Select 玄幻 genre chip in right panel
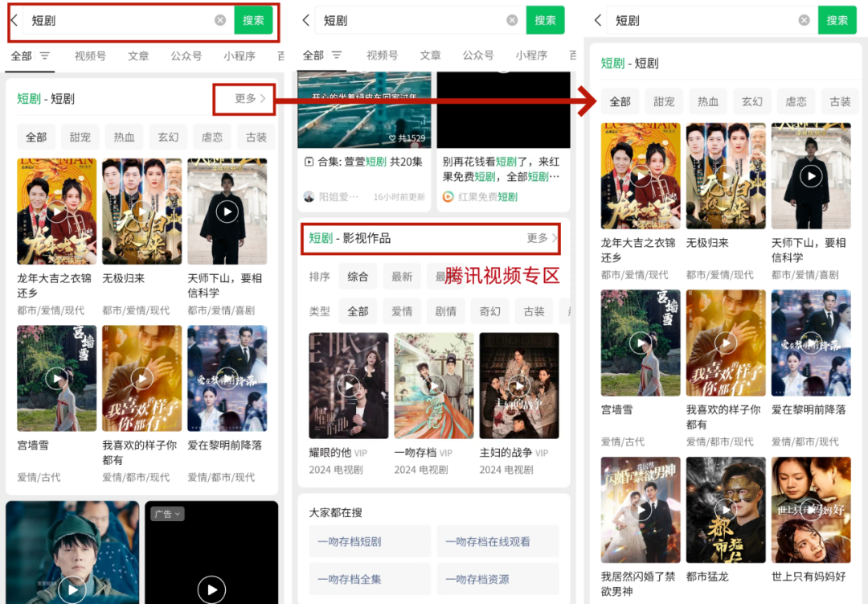The image size is (868, 604). click(752, 102)
